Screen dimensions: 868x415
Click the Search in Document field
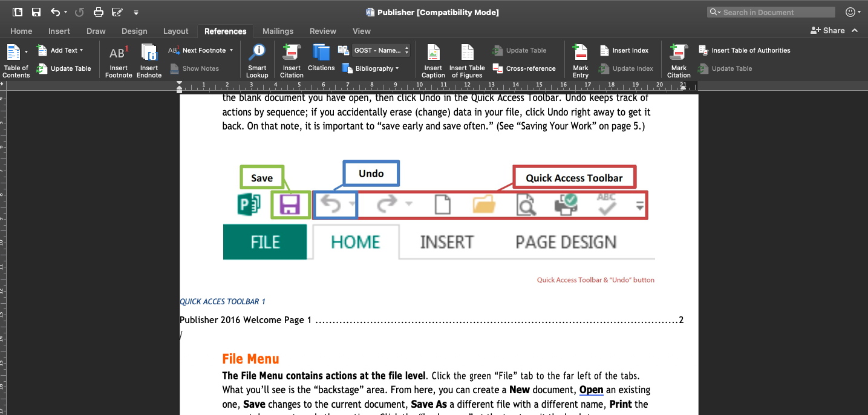tap(771, 12)
